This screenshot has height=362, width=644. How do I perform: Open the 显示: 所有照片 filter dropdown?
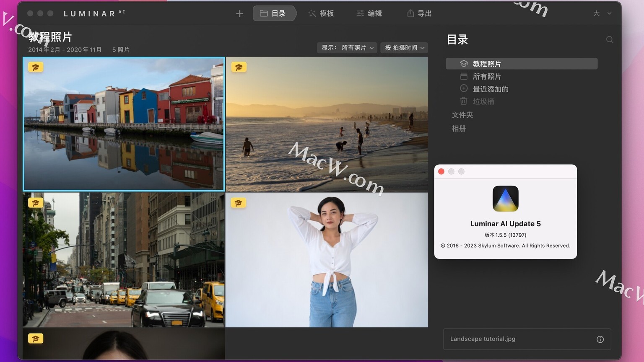pos(347,48)
